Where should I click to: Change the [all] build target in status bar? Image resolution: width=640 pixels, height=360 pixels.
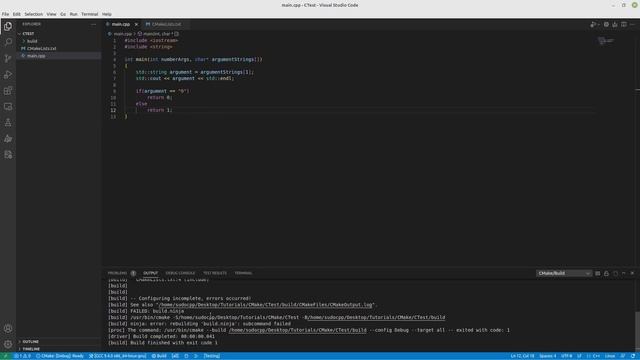(175, 356)
